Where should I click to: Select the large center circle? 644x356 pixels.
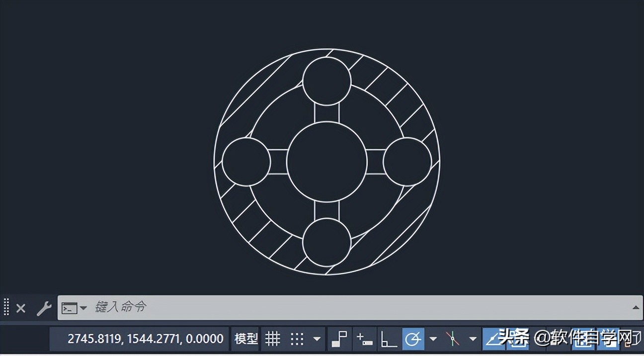pos(327,162)
